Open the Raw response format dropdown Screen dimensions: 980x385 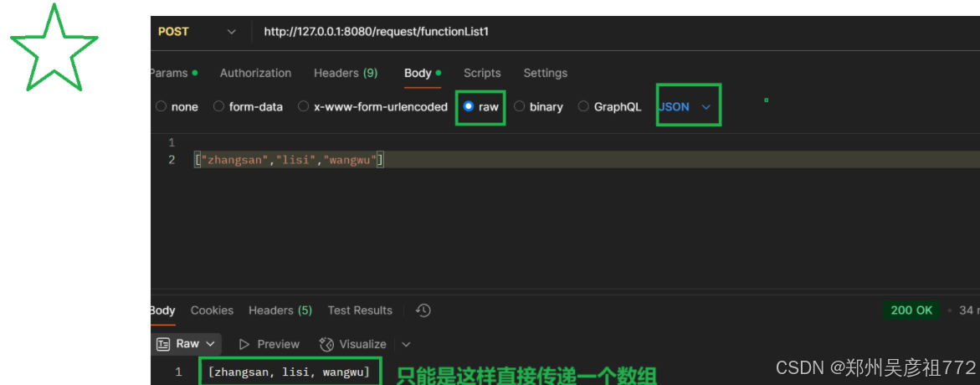187,344
